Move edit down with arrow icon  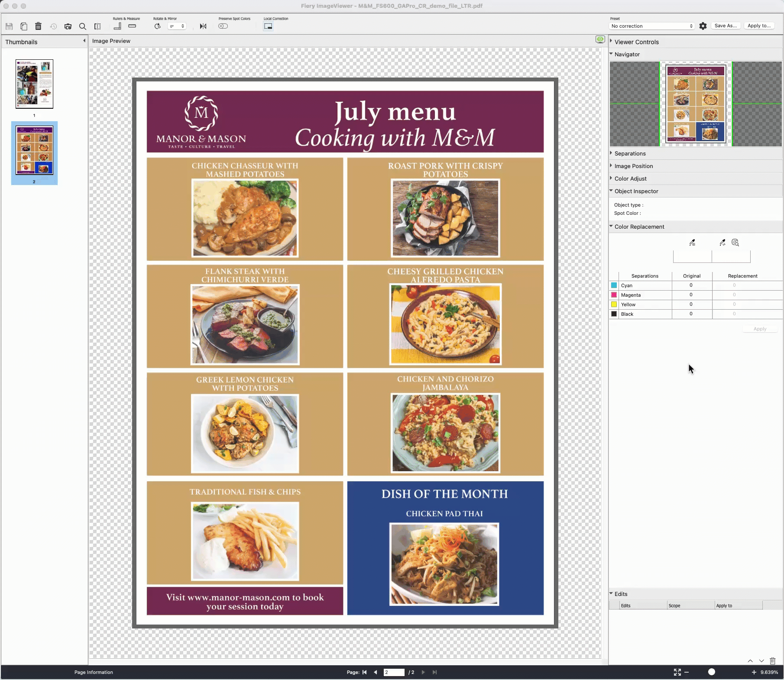point(761,661)
